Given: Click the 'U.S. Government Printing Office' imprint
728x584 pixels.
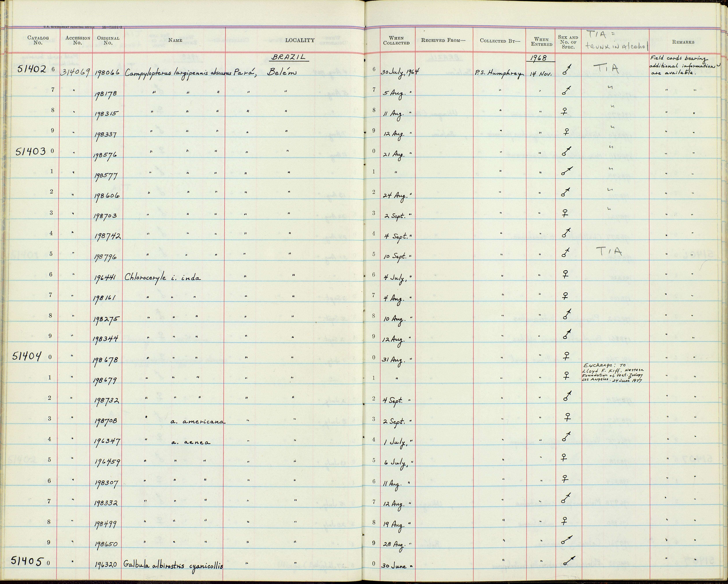Looking at the screenshot, I should [83, 27].
